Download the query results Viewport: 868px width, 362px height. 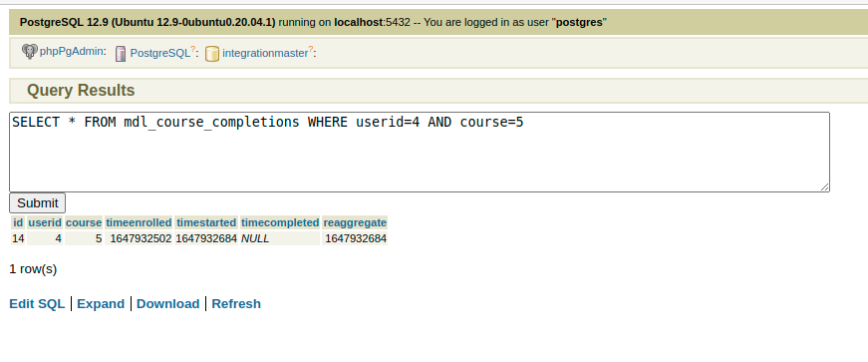click(x=167, y=304)
